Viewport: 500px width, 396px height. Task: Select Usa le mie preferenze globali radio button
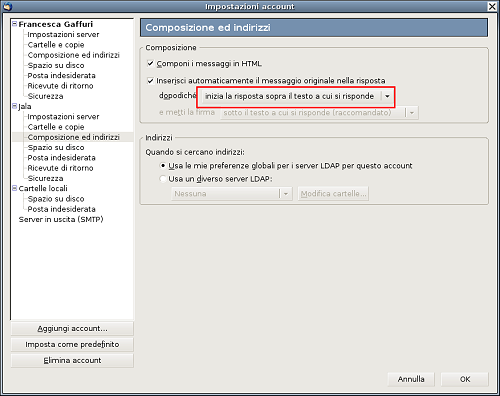(163, 166)
